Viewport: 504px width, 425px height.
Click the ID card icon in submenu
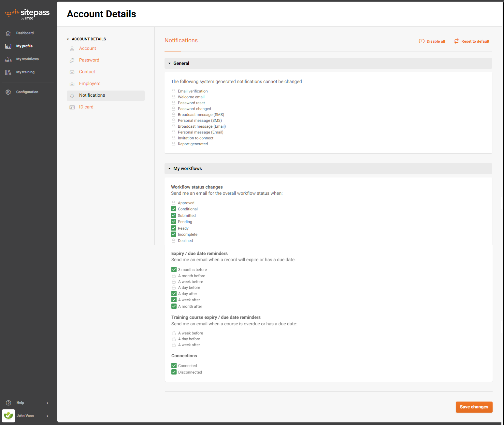point(72,107)
